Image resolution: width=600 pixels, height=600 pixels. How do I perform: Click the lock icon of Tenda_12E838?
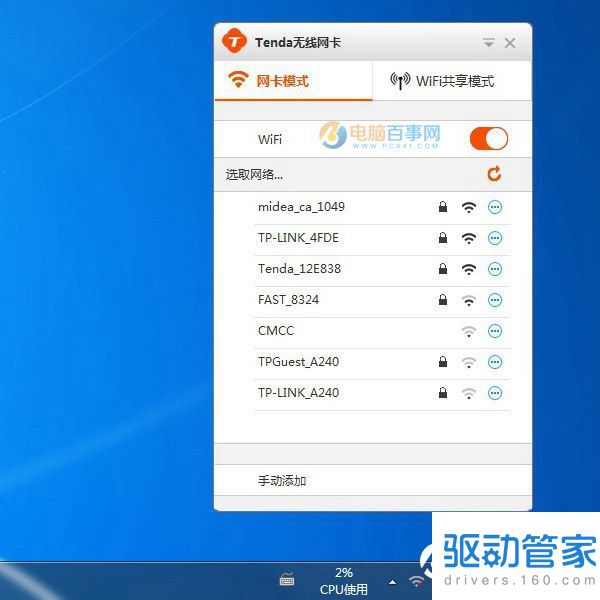pyautogui.click(x=443, y=269)
